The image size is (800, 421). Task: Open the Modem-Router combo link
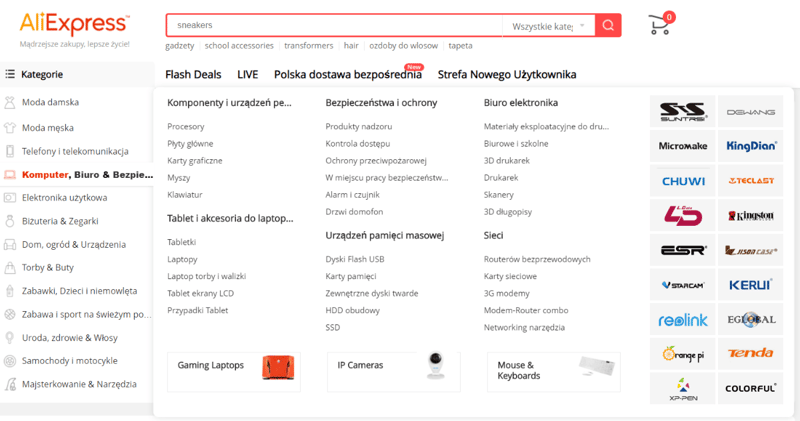[x=526, y=310]
